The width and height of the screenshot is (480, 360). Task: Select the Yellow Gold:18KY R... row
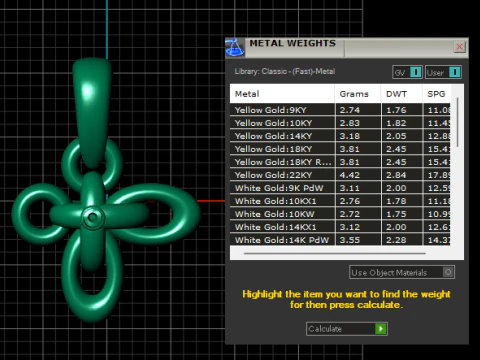[340, 162]
